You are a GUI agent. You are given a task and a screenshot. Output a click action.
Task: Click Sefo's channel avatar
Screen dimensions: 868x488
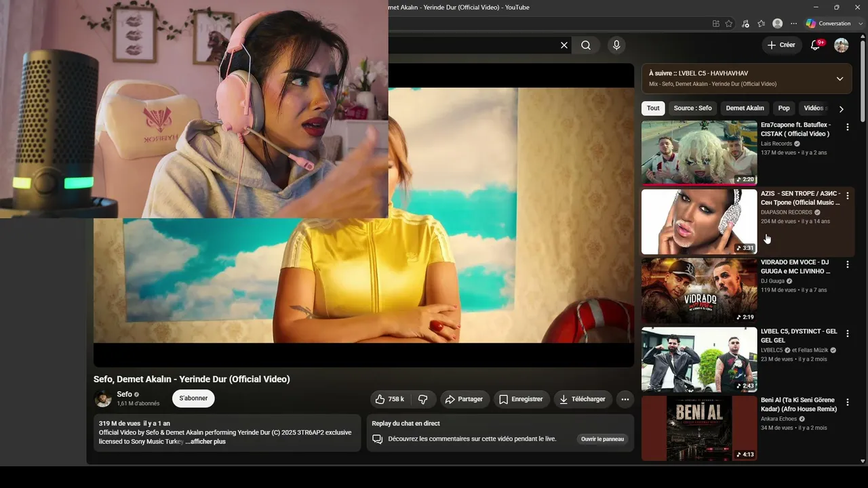pyautogui.click(x=103, y=399)
